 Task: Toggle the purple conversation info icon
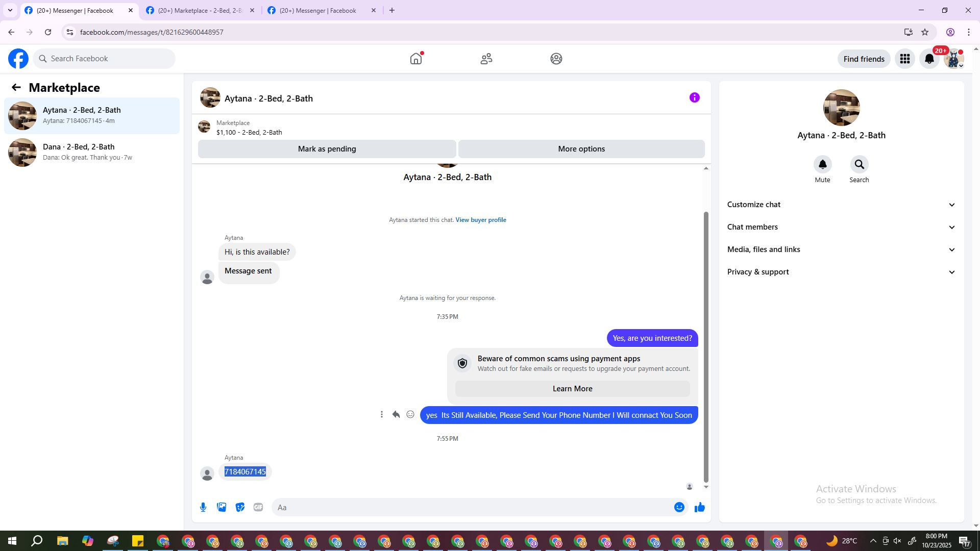(x=694, y=97)
